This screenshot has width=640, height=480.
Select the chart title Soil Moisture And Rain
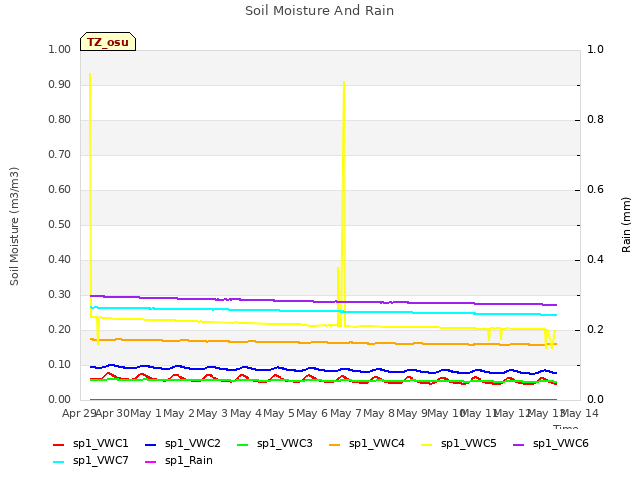click(319, 10)
